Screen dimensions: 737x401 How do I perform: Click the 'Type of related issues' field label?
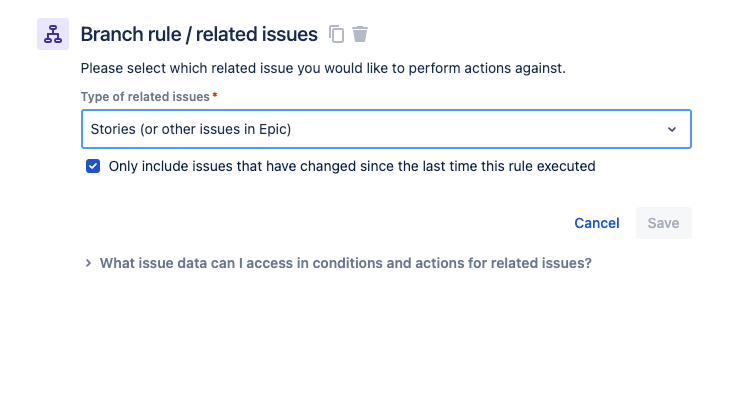[x=145, y=97]
